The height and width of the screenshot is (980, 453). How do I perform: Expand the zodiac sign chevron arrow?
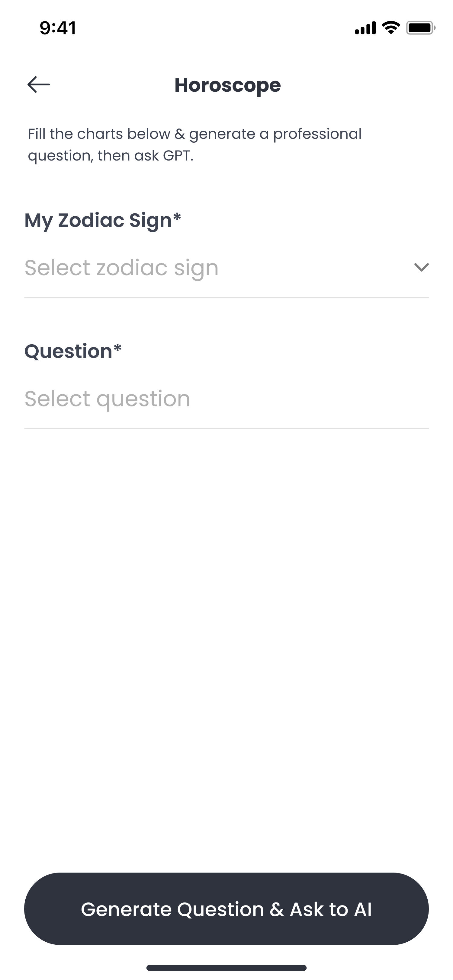(x=421, y=267)
